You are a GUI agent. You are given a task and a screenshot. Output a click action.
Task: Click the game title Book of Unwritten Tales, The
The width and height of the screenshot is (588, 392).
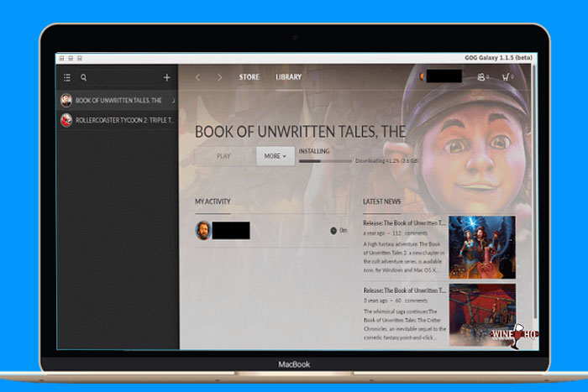coord(300,132)
